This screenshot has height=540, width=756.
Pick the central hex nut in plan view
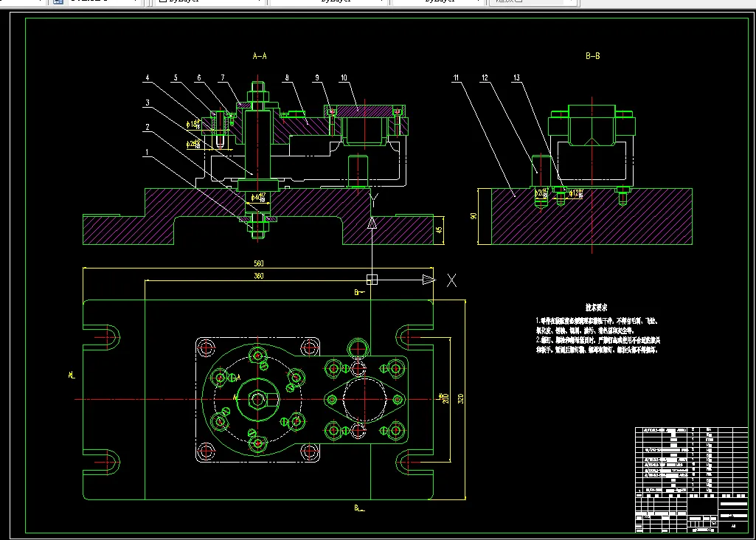(257, 399)
